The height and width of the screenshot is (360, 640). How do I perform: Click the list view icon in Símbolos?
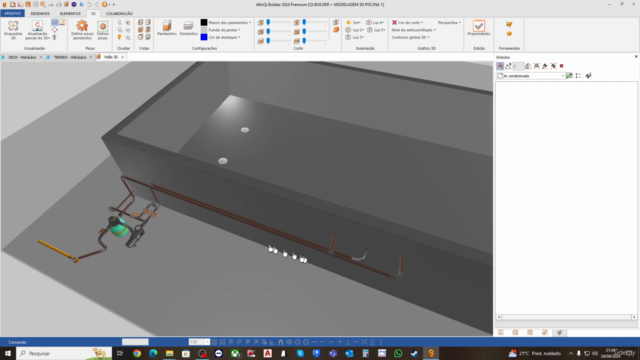(x=578, y=76)
